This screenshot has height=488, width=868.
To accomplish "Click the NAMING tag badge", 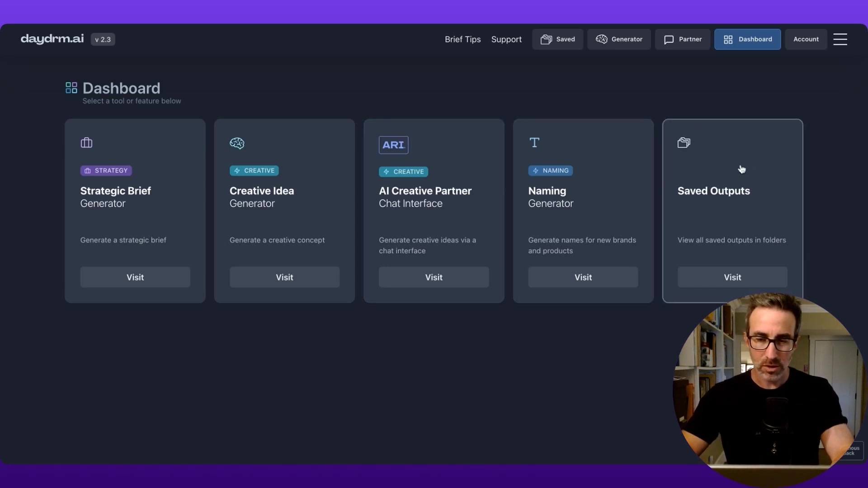I will click(x=551, y=170).
